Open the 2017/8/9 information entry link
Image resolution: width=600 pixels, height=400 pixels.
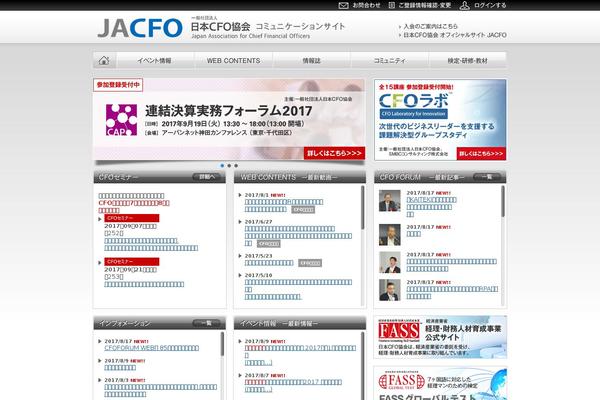[x=120, y=367]
